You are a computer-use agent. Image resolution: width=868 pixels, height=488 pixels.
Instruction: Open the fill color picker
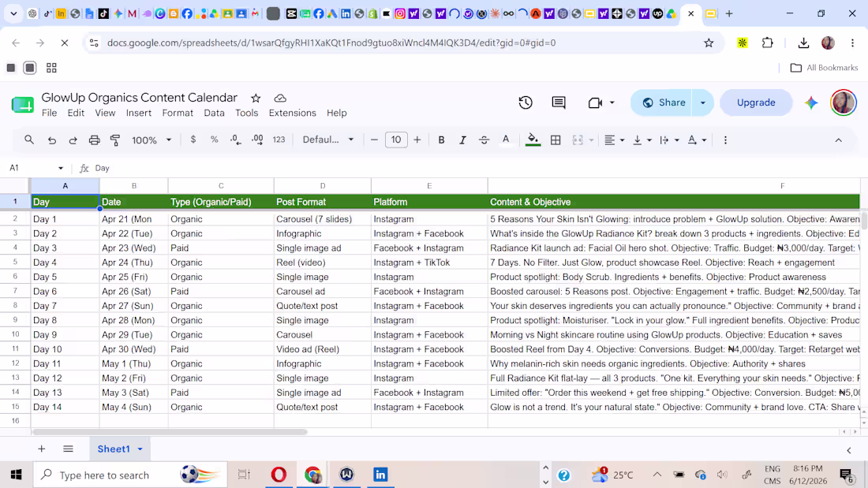tap(533, 140)
